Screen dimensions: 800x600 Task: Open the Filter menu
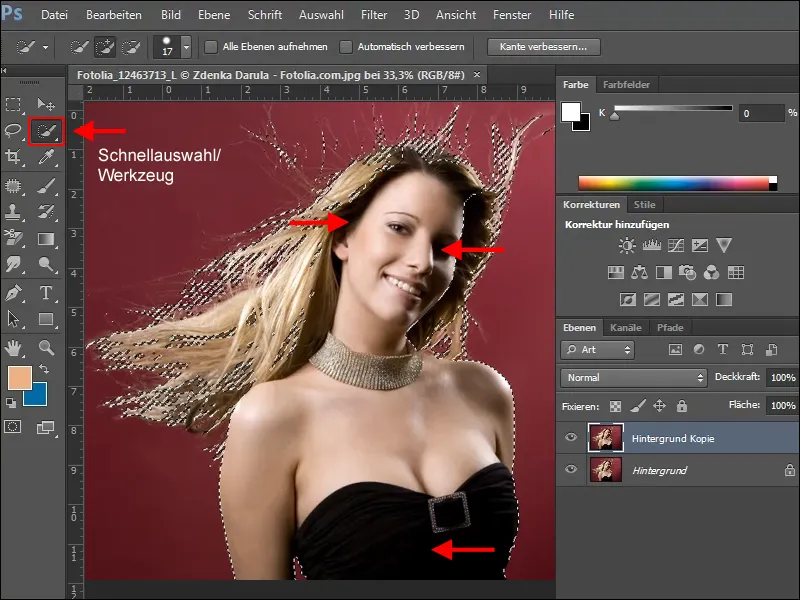coord(374,15)
